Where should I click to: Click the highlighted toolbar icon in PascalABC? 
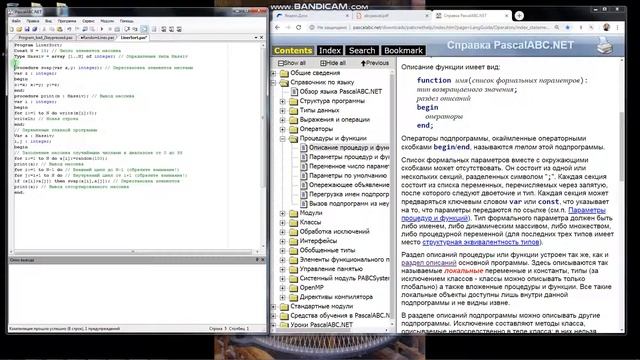(144, 29)
